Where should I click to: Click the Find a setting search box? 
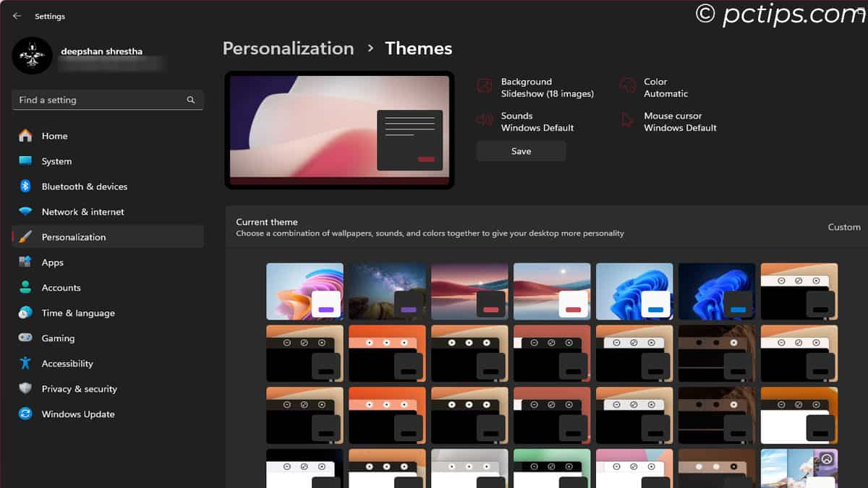tap(87, 100)
